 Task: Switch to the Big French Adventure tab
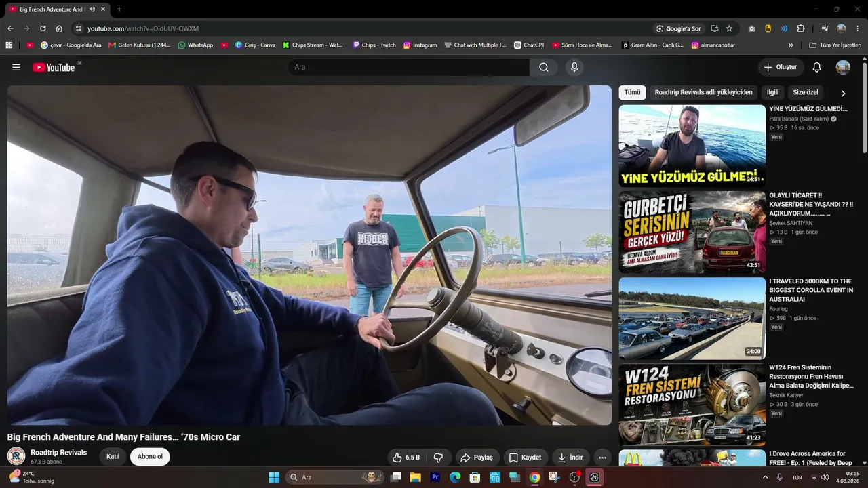click(58, 9)
